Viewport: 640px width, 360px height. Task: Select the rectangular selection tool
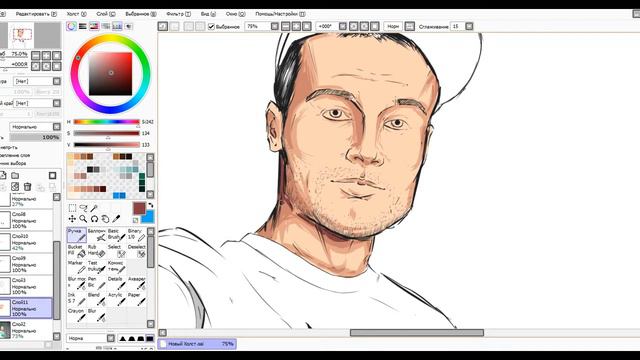pyautogui.click(x=72, y=208)
